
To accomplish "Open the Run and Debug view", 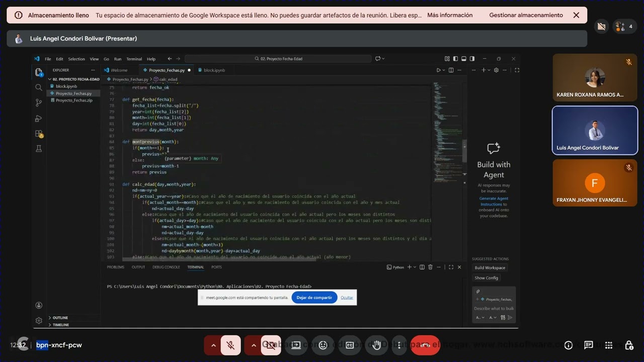I will [x=39, y=119].
